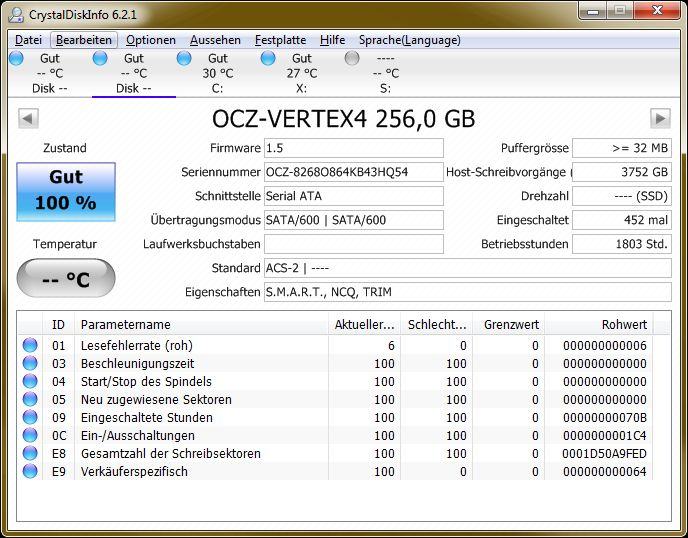Image resolution: width=688 pixels, height=538 pixels.
Task: Open the Aussehen menu
Action: tap(215, 40)
